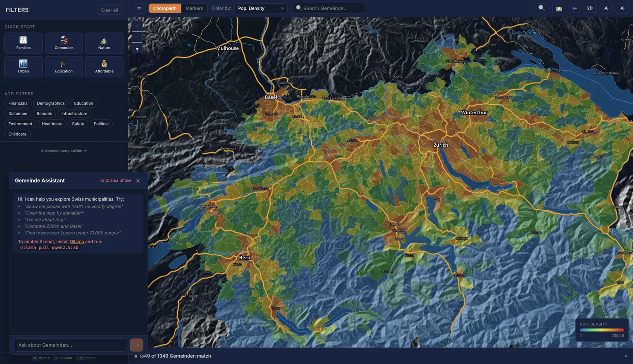Expand the Financials filter category
The height and width of the screenshot is (364, 633).
[18, 103]
